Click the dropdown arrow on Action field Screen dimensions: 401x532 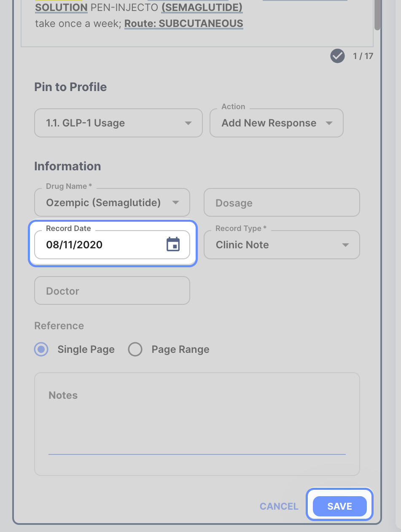[329, 123]
